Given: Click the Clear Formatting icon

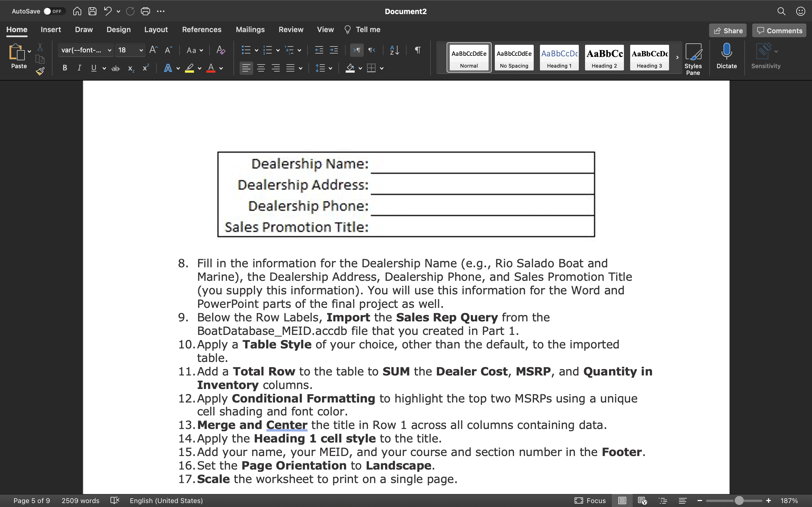Looking at the screenshot, I should point(220,50).
